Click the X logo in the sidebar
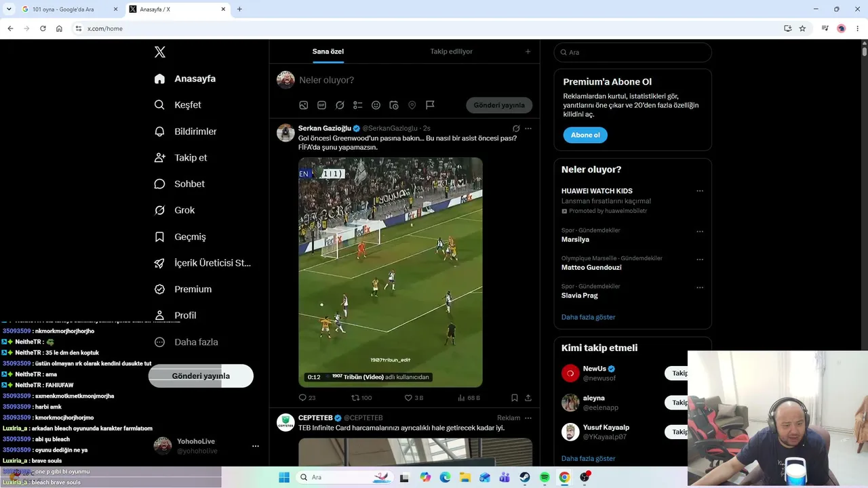Viewport: 868px width, 488px height. point(160,52)
